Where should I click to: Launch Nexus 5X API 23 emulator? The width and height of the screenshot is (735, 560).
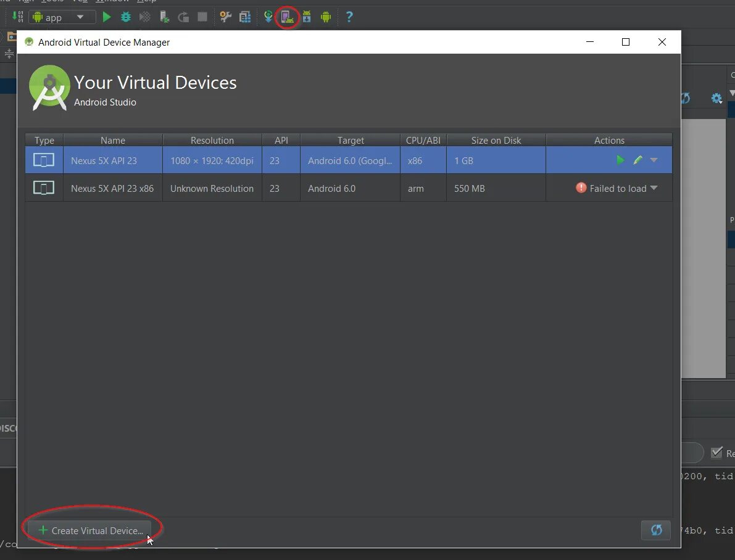[620, 160]
